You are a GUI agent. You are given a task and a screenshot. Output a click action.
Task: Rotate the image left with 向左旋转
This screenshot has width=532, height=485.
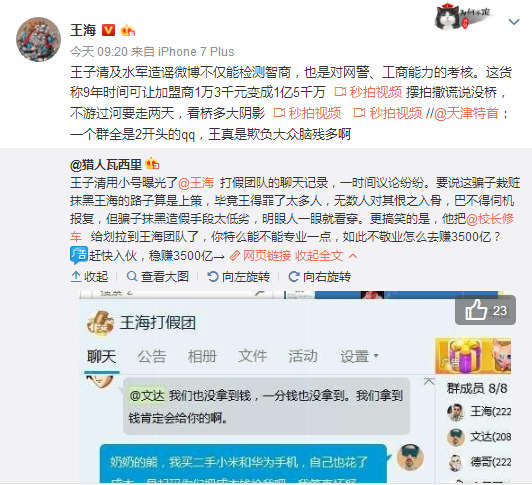point(239,277)
